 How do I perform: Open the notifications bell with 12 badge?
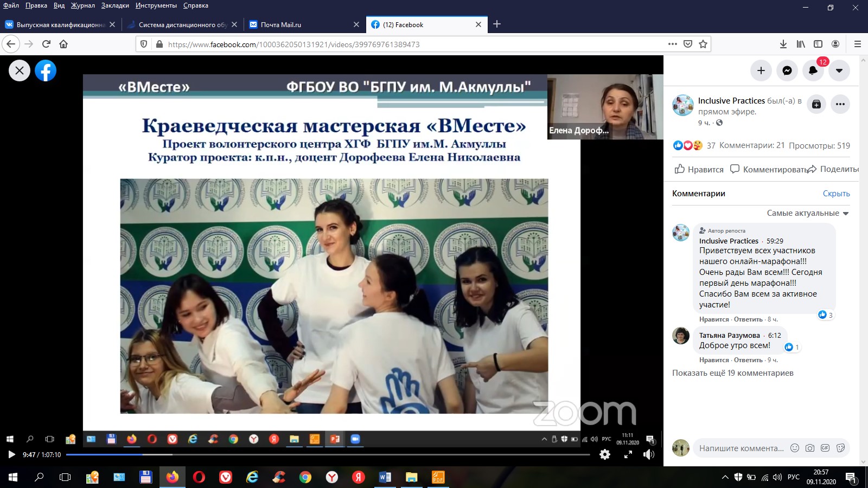(x=813, y=70)
